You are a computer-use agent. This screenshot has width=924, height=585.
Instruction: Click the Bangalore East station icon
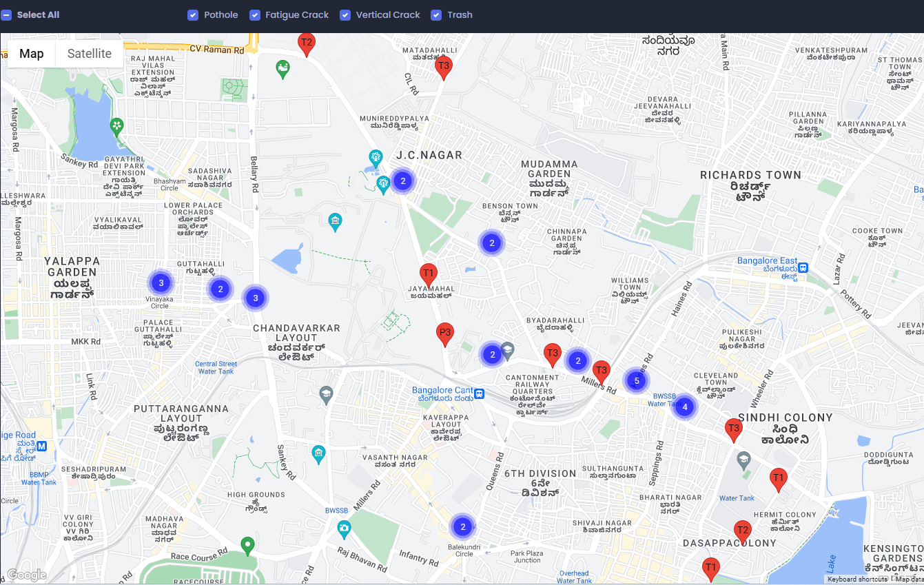803,267
